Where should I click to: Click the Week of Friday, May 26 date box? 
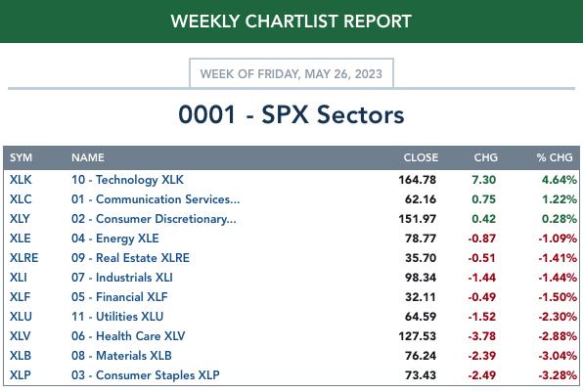(291, 73)
